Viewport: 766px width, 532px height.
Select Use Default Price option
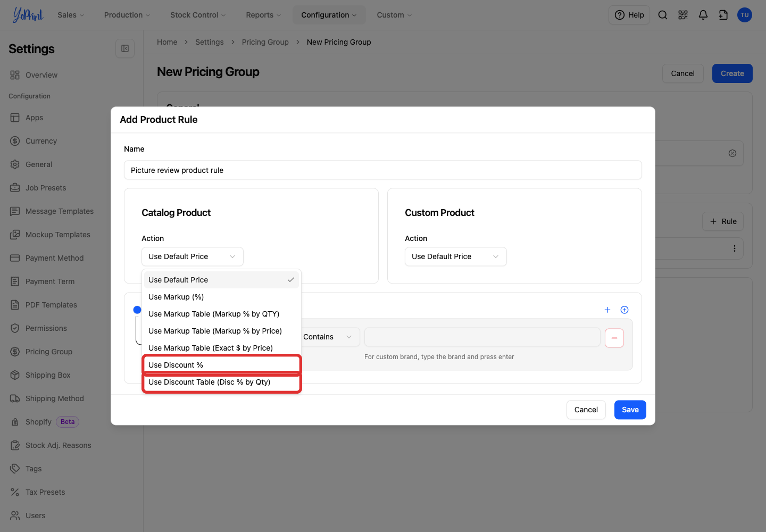[x=221, y=280]
